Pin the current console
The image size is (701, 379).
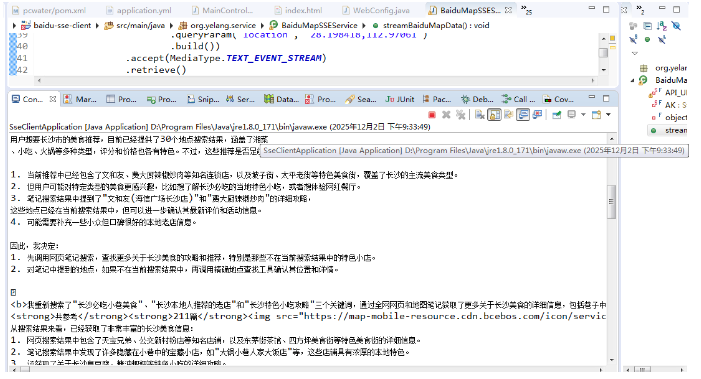point(557,115)
